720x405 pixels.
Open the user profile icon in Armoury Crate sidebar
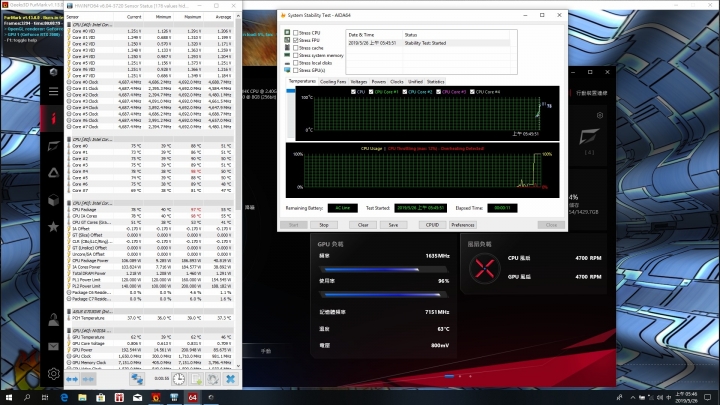coord(53,320)
